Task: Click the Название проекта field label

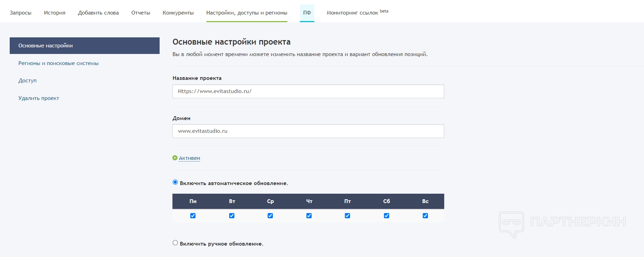Action: [x=197, y=78]
